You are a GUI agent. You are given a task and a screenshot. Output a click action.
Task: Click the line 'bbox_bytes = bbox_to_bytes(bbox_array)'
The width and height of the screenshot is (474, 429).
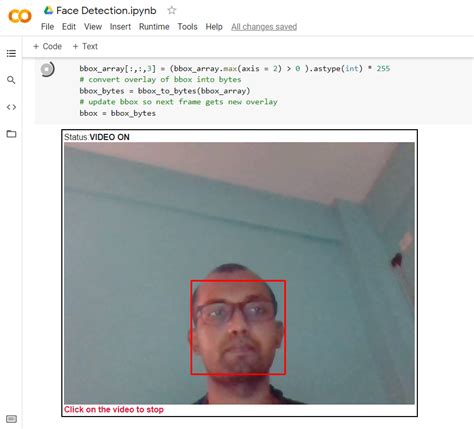165,91
